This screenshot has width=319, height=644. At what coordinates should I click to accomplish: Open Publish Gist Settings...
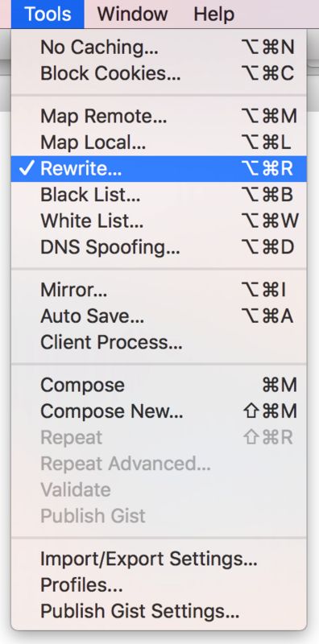pos(159,612)
